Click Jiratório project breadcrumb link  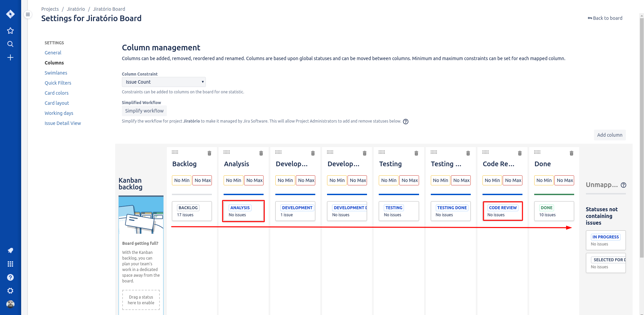pyautogui.click(x=76, y=9)
